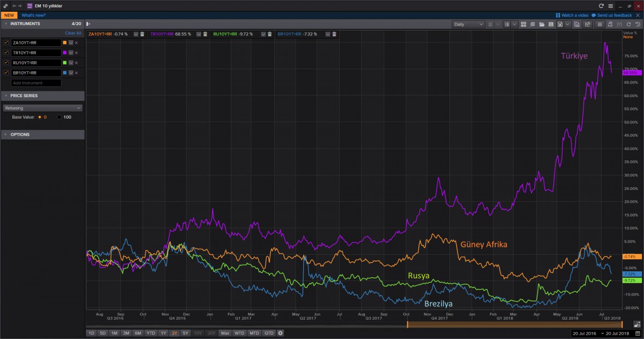This screenshot has width=644, height=339.
Task: Select base value 100 radio button
Action: pos(59,117)
